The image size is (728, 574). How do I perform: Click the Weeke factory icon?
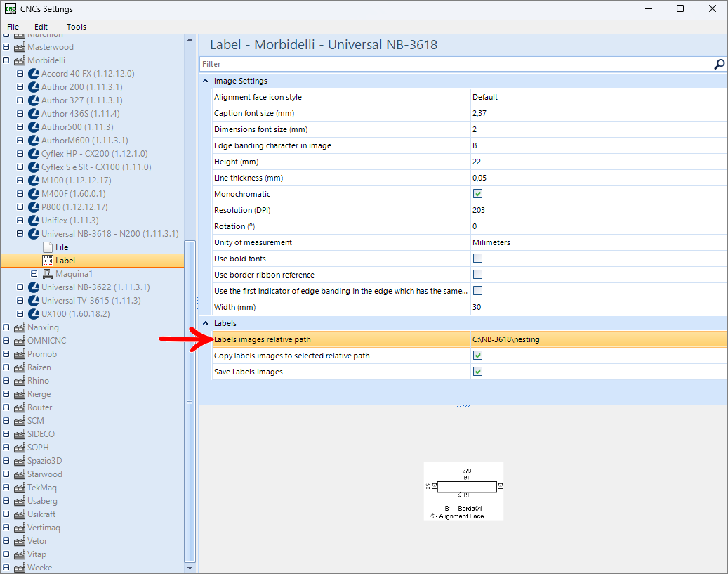(x=20, y=568)
